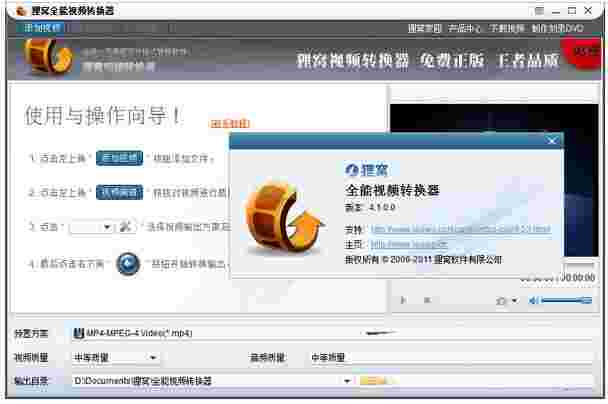Expand the output directory dropdown arrow
This screenshot has height=404, width=608.
pyautogui.click(x=347, y=381)
